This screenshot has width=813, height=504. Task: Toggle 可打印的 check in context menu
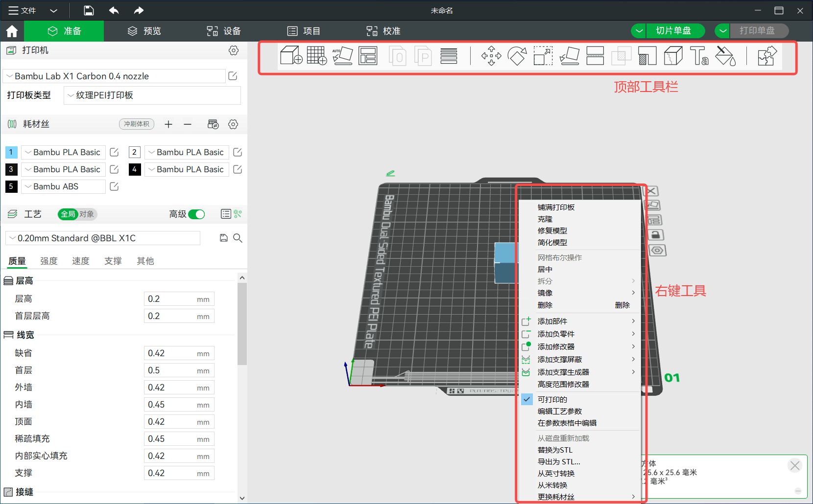526,399
